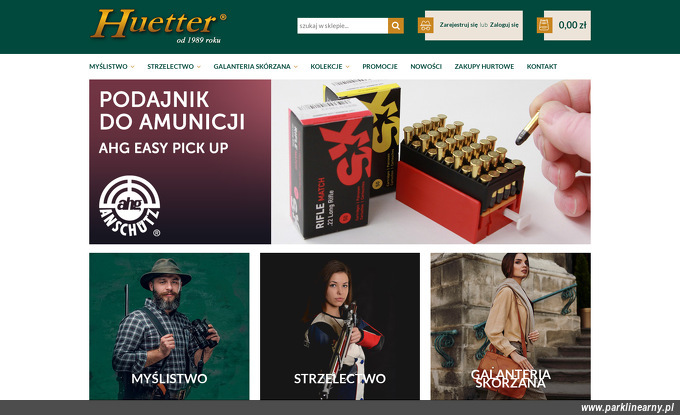The width and height of the screenshot is (680, 415).
Task: Go to the Nowości page
Action: (426, 66)
